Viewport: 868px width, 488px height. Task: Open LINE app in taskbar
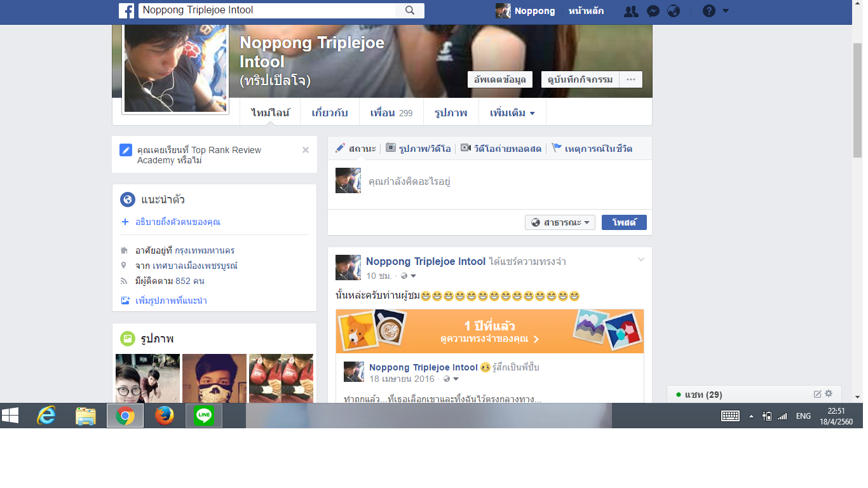[x=204, y=416]
